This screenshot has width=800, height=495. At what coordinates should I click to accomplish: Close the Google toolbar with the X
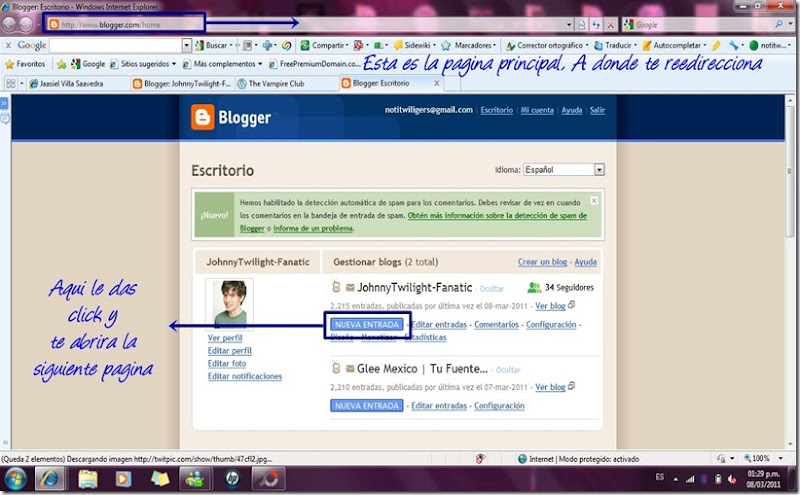coord(8,45)
